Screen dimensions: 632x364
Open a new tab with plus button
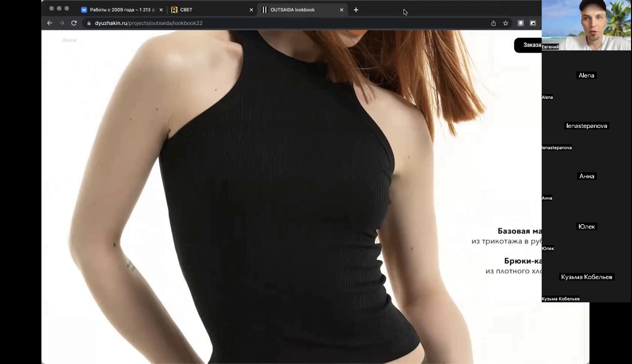[356, 10]
